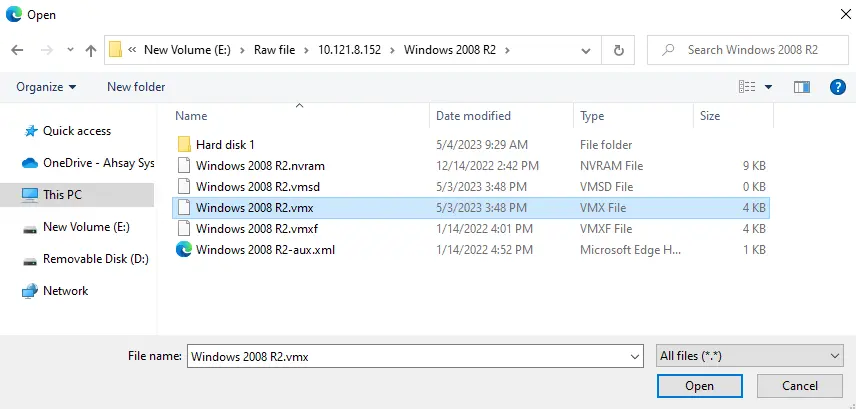Refresh the current folder listing

pyautogui.click(x=619, y=50)
